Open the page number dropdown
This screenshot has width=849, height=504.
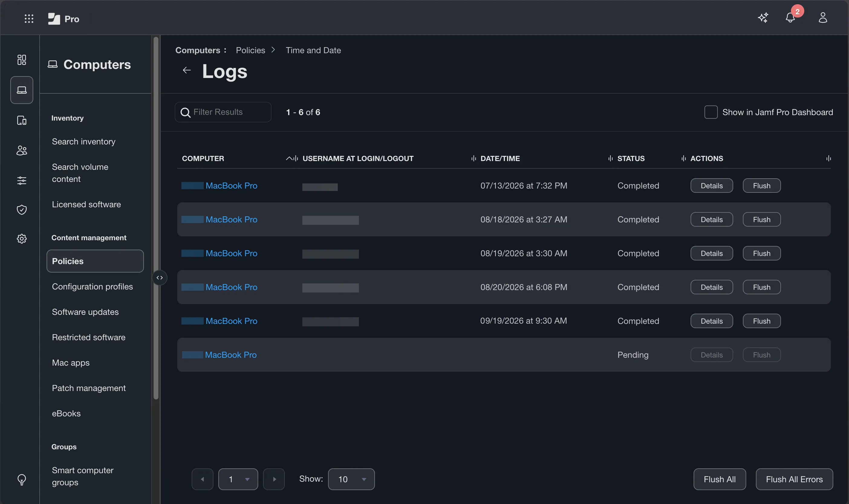pyautogui.click(x=238, y=479)
